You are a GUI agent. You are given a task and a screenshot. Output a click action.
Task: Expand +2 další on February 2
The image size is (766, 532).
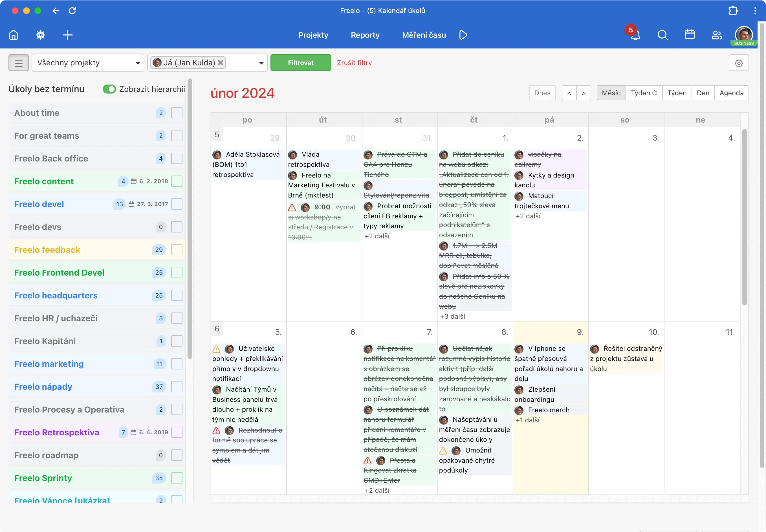coord(528,216)
